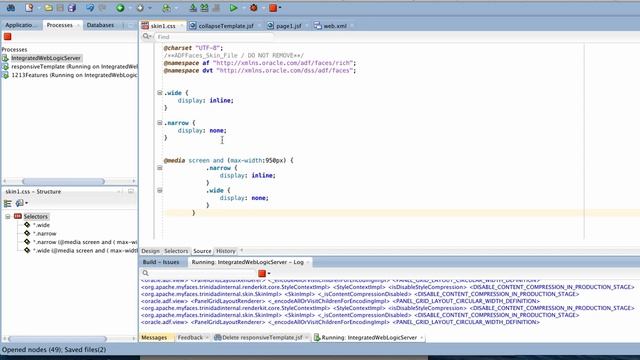This screenshot has height=360, width=640.
Task: Click the Save All toolbar icon
Action: [72, 7]
